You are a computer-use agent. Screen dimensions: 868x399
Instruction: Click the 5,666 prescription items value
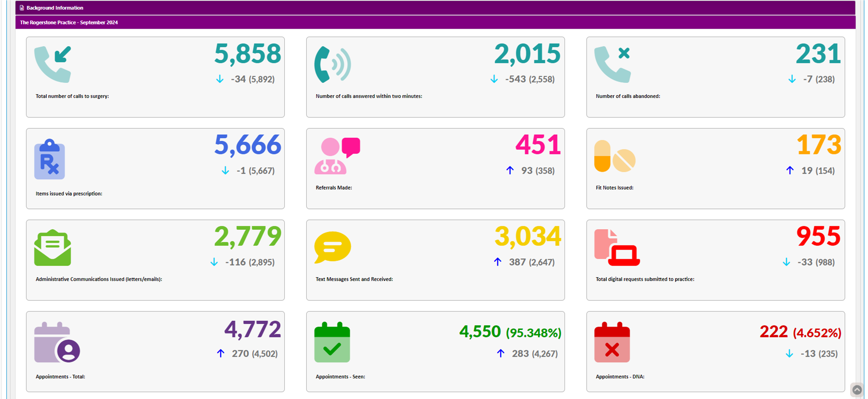tap(248, 145)
